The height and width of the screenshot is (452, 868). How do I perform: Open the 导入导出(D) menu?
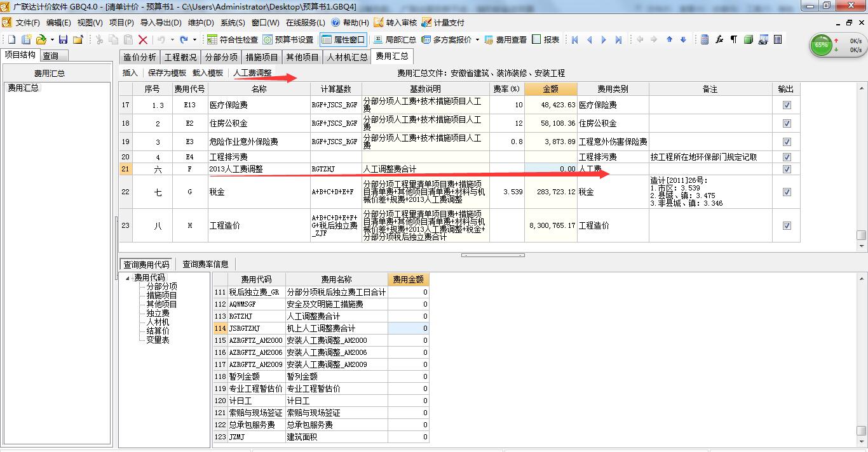161,22
